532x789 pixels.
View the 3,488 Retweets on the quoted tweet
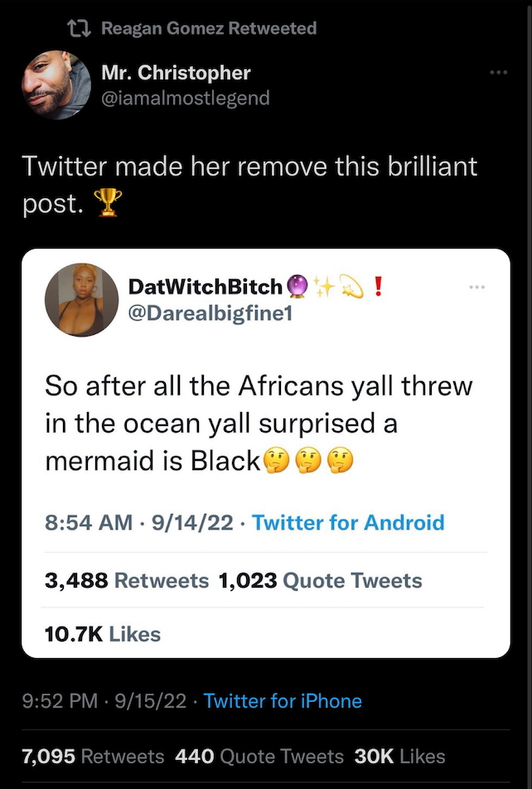(127, 581)
